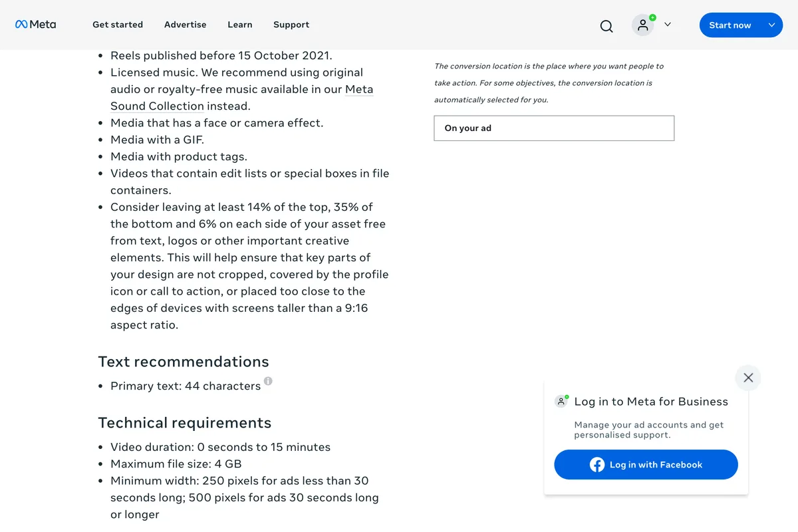Click the conversion location italic description

point(549,83)
